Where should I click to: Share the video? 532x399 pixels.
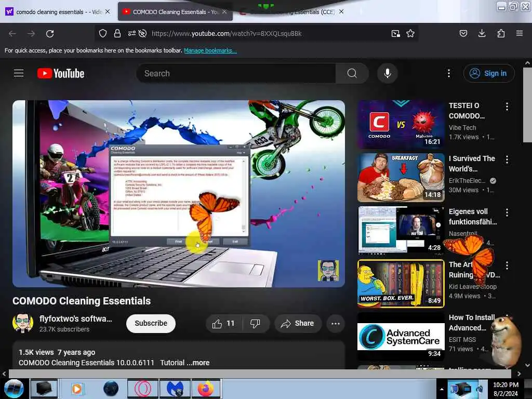coord(298,324)
